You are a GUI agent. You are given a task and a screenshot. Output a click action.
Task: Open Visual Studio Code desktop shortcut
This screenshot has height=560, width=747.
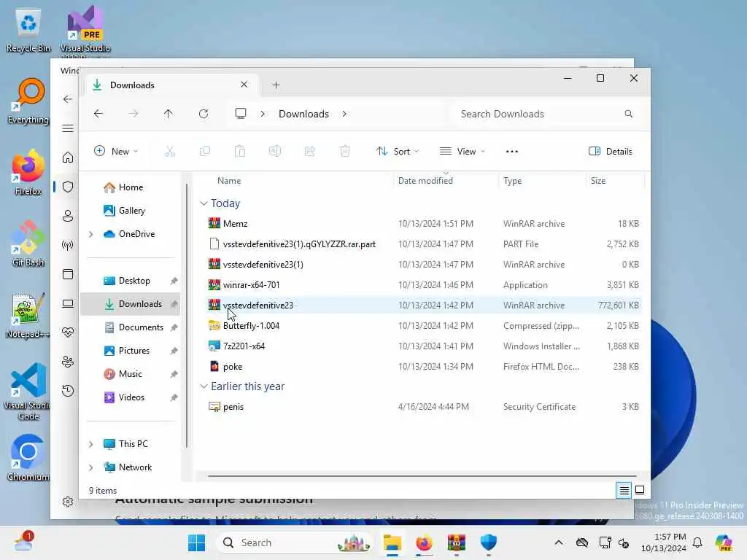(28, 392)
